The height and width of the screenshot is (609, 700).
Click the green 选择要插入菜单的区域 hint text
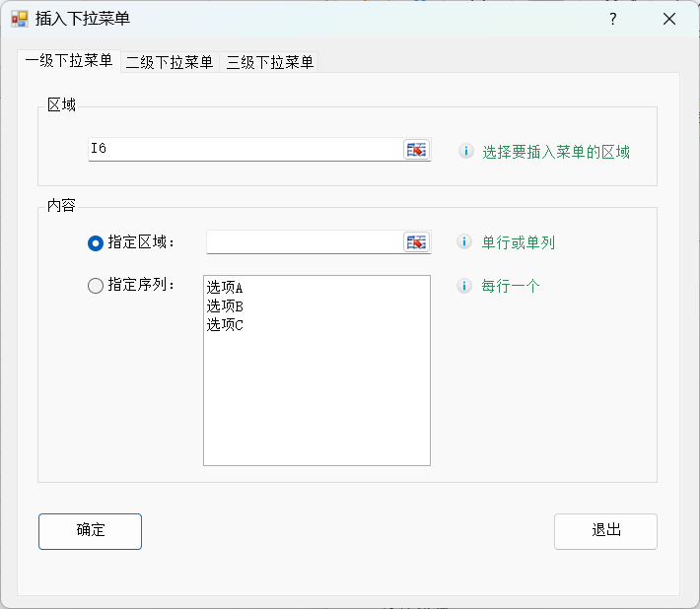pos(556,152)
